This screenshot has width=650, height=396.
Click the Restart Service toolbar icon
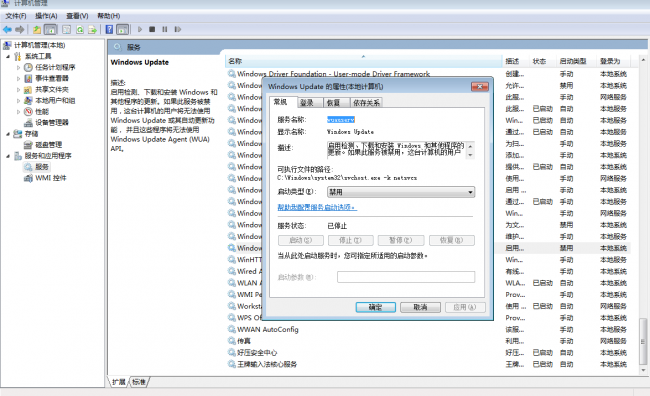pyautogui.click(x=177, y=29)
